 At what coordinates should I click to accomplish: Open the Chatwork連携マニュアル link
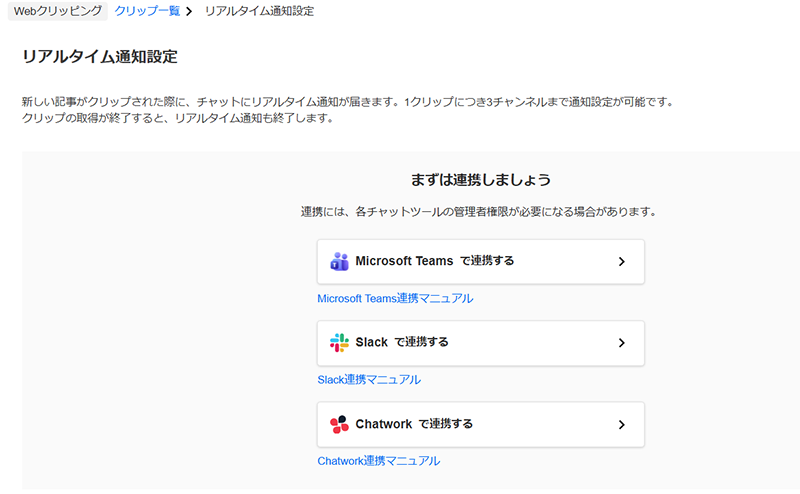click(379, 461)
